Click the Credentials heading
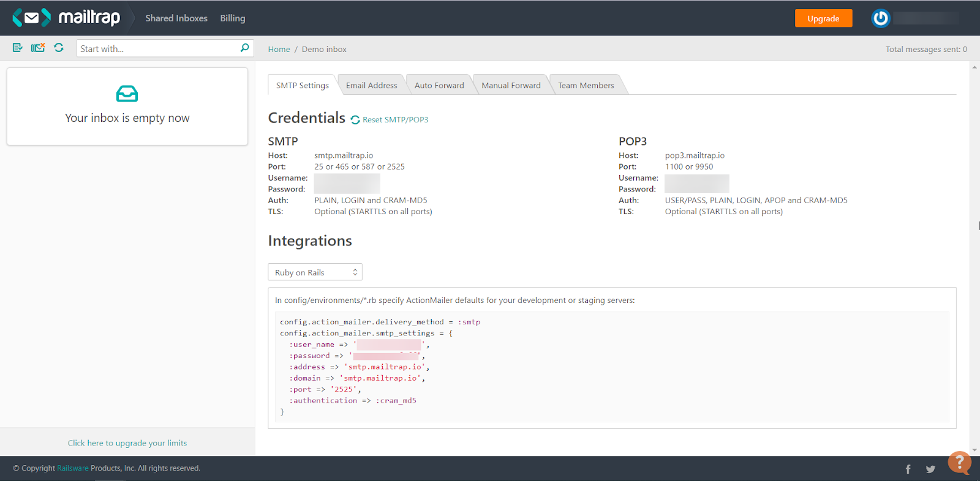 pyautogui.click(x=307, y=117)
